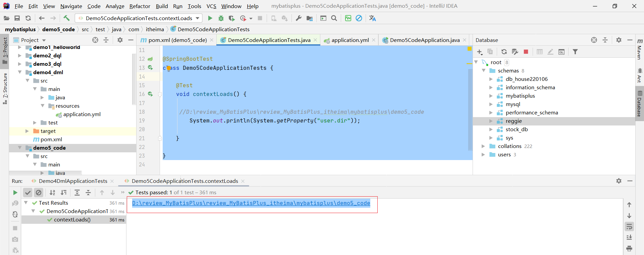The width and height of the screenshot is (644, 255).
Task: Open the Settings wrench icon in the toolbar
Action: click(x=299, y=18)
